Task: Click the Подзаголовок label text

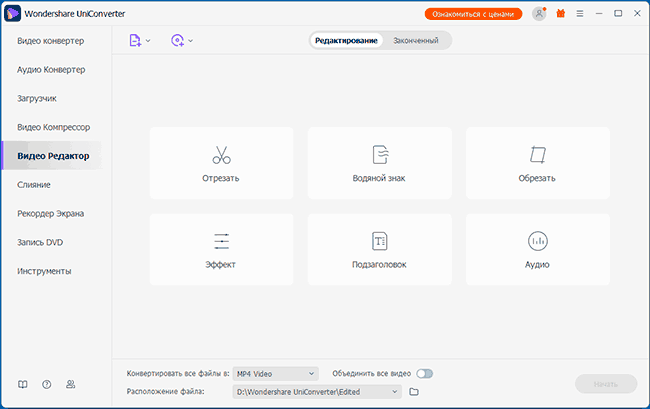Action: click(379, 264)
